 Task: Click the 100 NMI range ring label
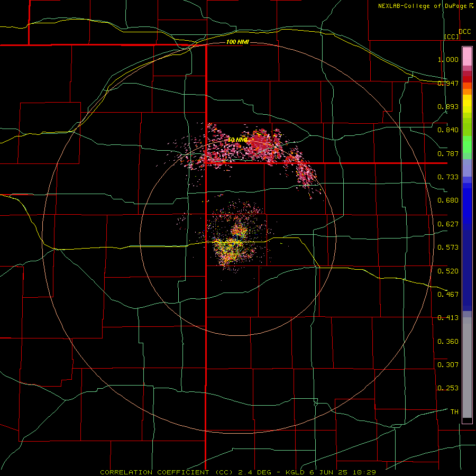237,42
